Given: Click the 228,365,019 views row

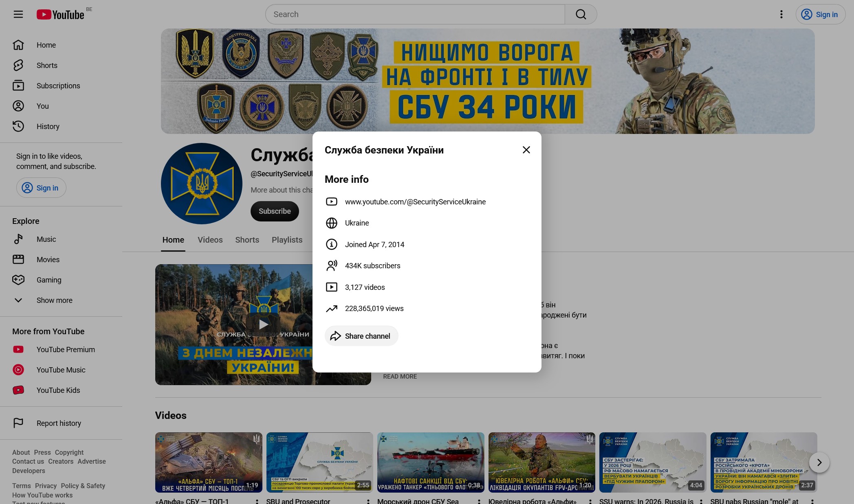Looking at the screenshot, I should (x=427, y=309).
